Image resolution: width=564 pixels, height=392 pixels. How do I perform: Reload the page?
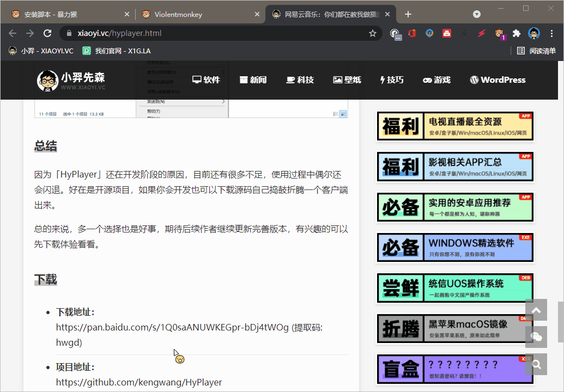[47, 33]
